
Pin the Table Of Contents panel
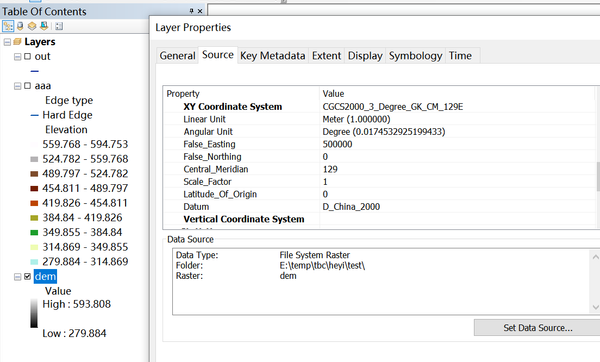click(x=191, y=11)
